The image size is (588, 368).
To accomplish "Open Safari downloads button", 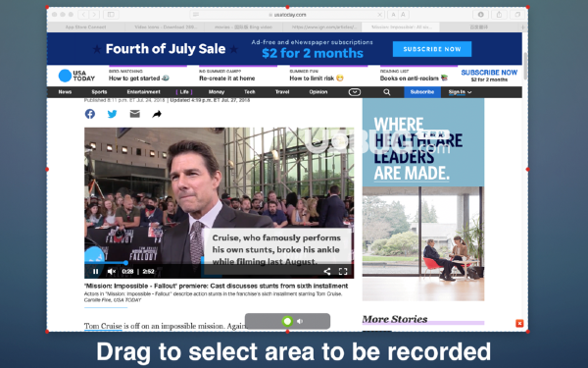I will pyautogui.click(x=481, y=15).
